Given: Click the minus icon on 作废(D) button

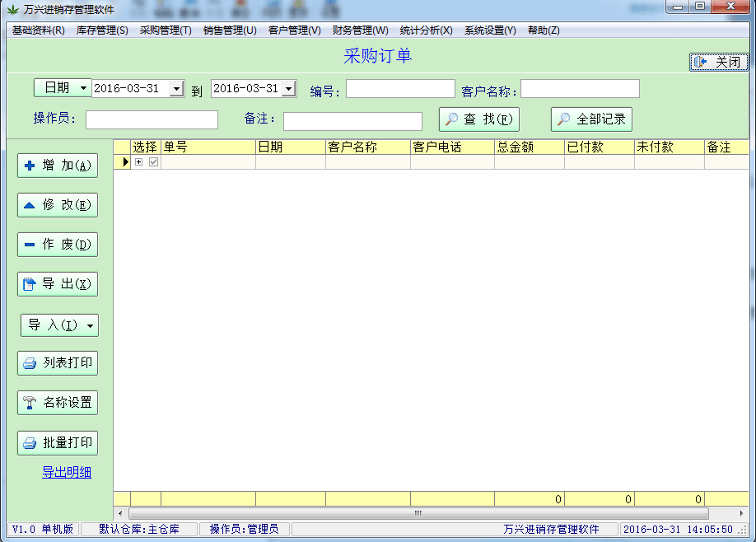Looking at the screenshot, I should point(30,245).
